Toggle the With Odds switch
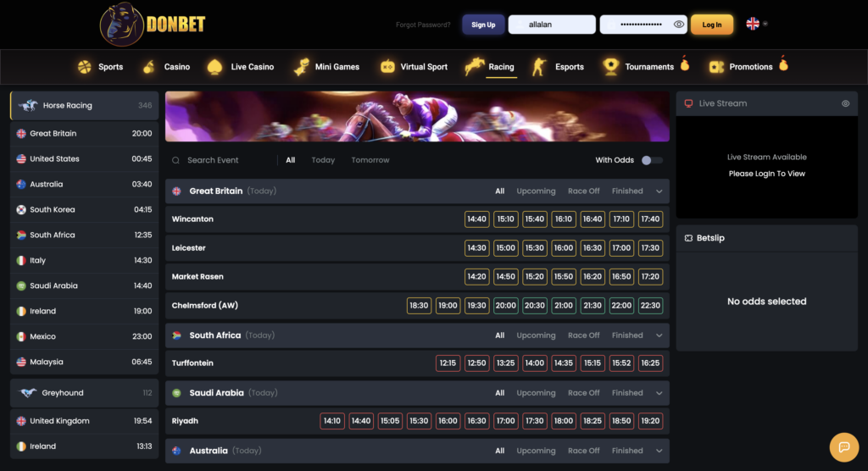The height and width of the screenshot is (471, 868). [x=652, y=160]
